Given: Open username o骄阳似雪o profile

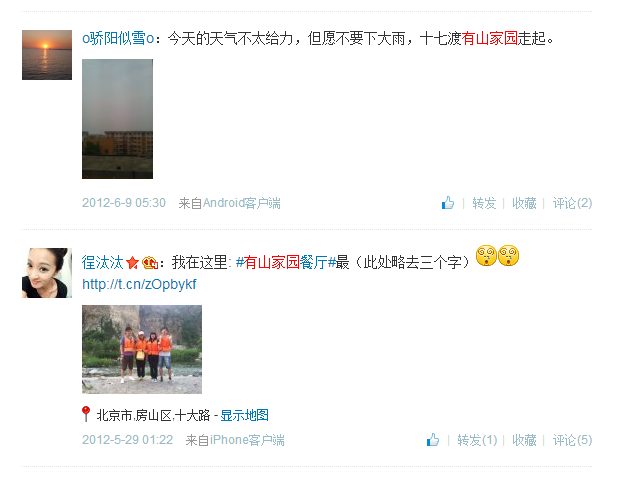Looking at the screenshot, I should [x=118, y=38].
